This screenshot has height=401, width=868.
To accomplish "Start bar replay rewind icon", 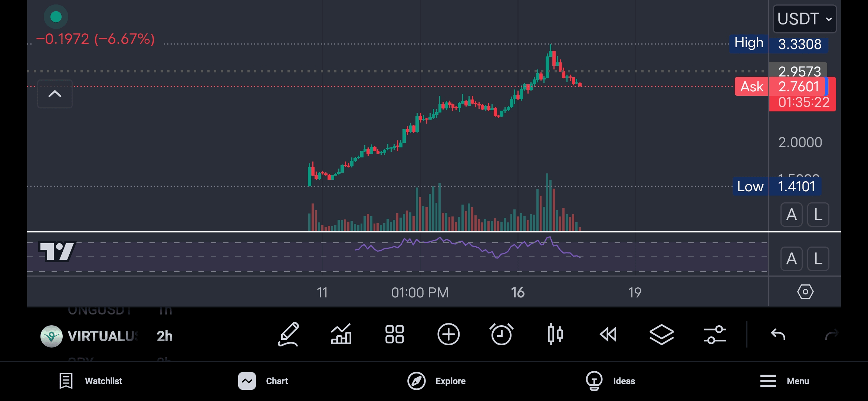I will [x=608, y=335].
